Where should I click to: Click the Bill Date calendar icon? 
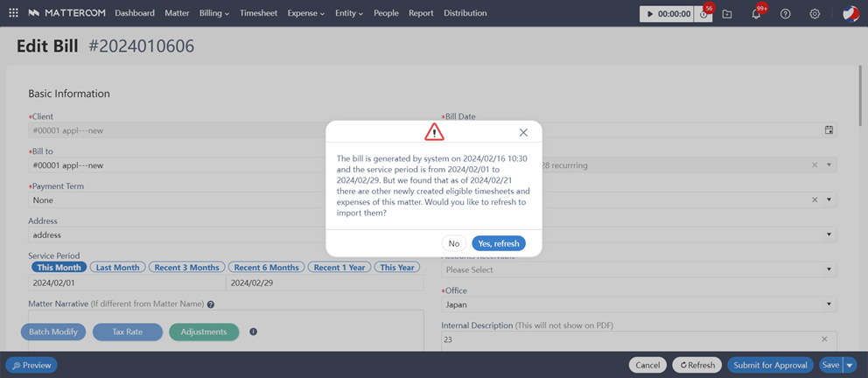tap(829, 130)
